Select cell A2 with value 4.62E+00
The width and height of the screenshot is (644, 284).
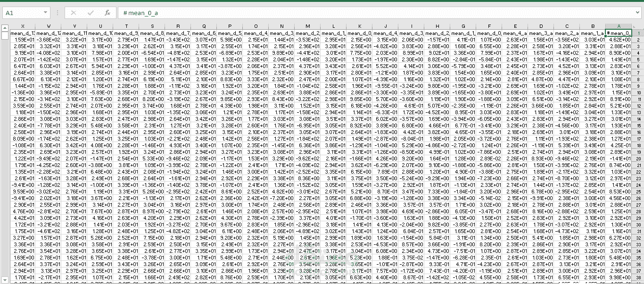[x=619, y=40]
